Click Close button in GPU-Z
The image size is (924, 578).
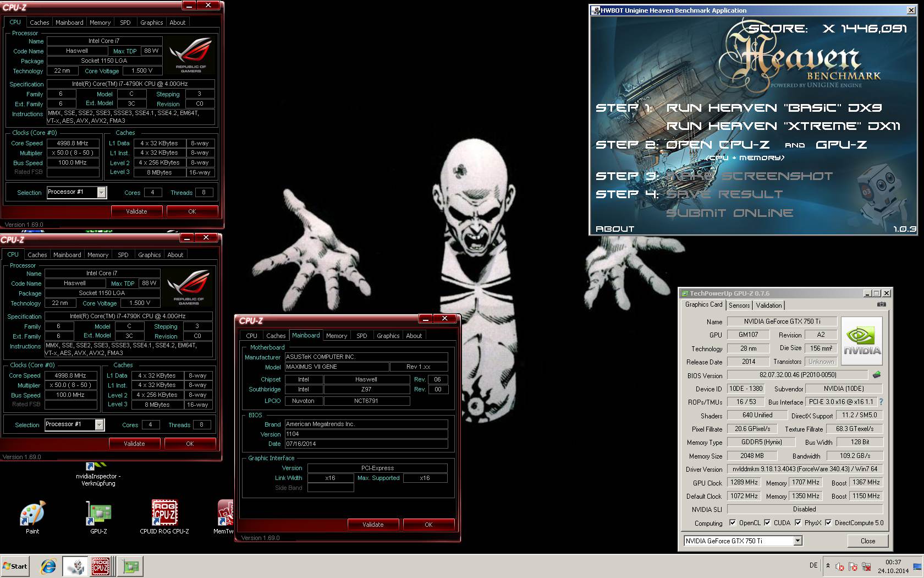click(868, 541)
